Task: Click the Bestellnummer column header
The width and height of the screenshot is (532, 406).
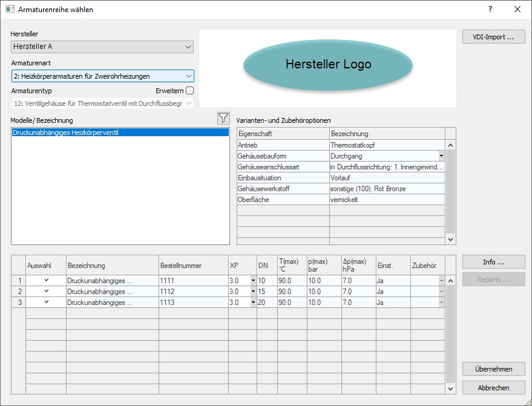Action: click(194, 266)
